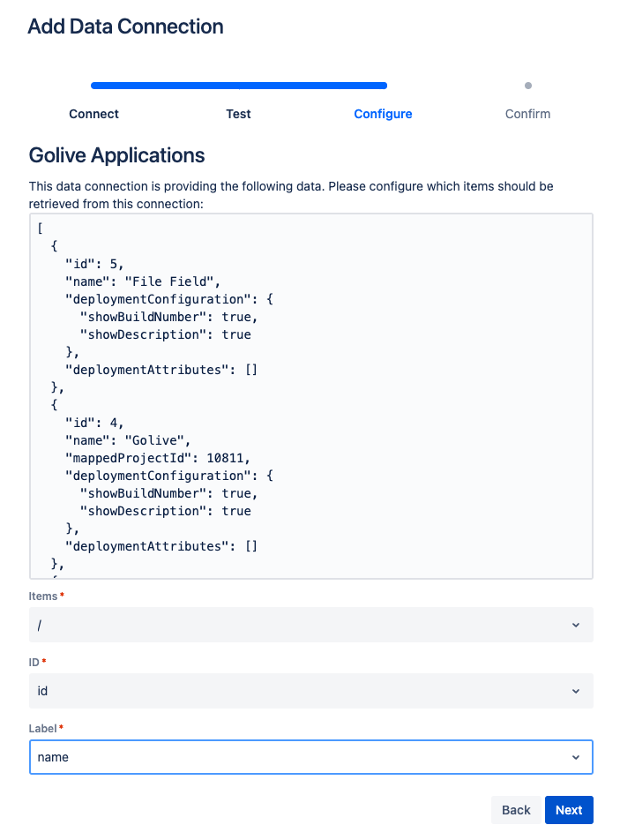Click the chevron arrow in Items dropdown
Viewport: 620px width, 840px height.
[575, 625]
